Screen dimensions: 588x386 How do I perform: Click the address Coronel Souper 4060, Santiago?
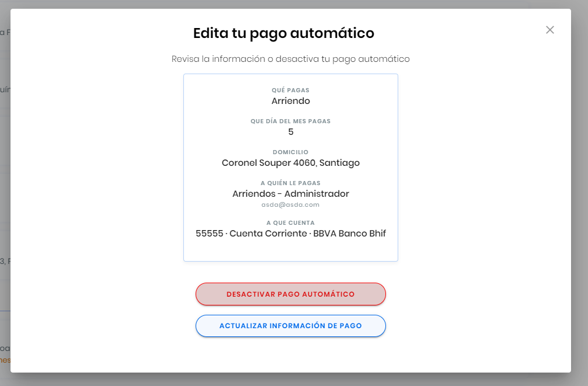(290, 162)
